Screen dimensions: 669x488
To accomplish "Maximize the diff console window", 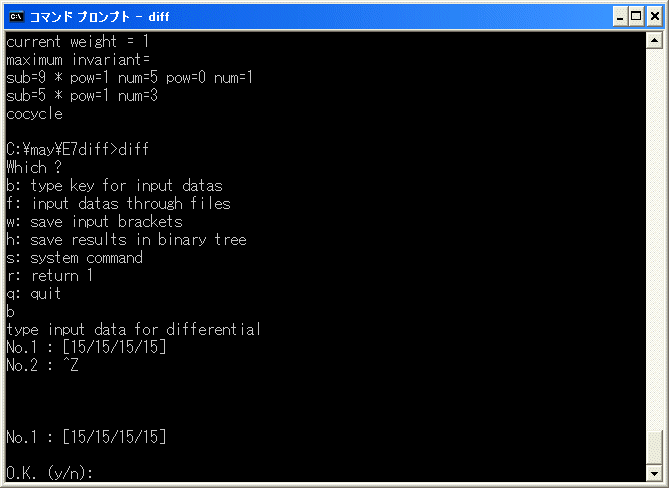I will point(636,17).
